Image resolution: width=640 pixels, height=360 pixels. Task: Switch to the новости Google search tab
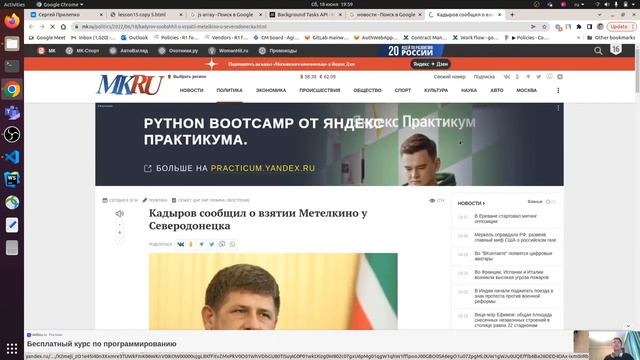[x=385, y=14]
